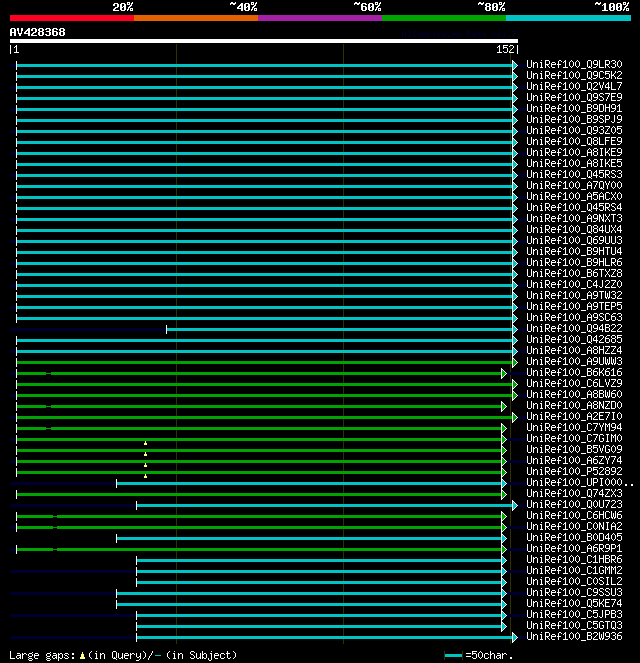640x663 pixels.
Task: Click the UniRef100_Q84UX4 label
Action: click(x=574, y=230)
